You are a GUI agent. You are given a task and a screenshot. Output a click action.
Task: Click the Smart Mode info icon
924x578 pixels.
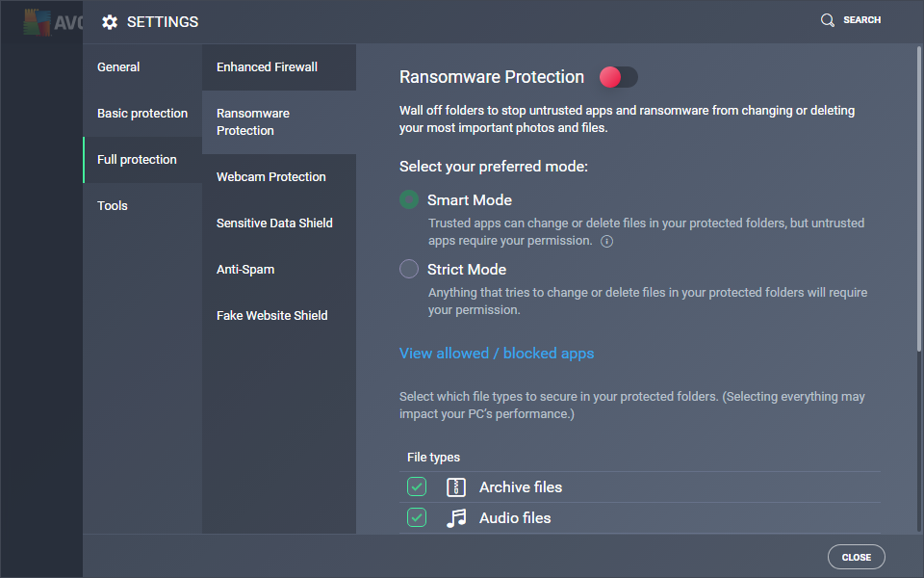coord(606,241)
